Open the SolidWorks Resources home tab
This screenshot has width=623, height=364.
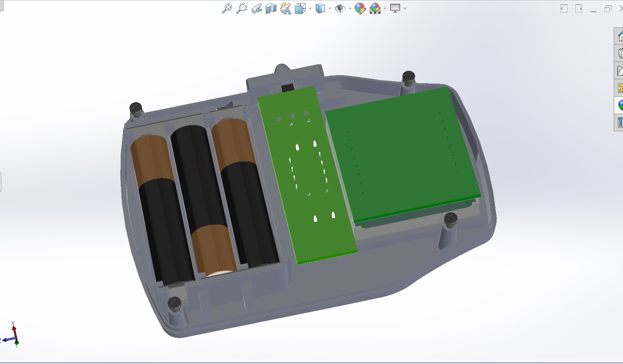(x=620, y=36)
